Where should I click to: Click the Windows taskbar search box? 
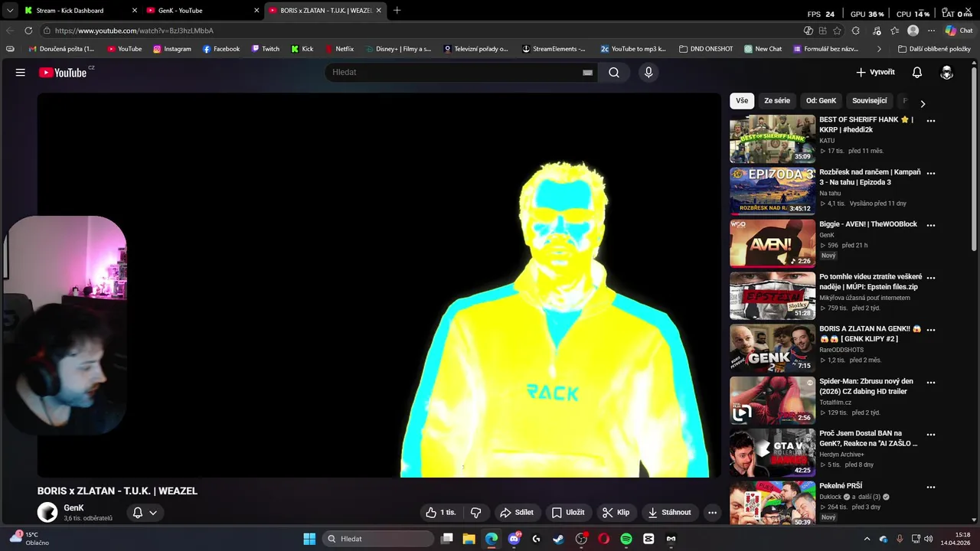(x=378, y=539)
